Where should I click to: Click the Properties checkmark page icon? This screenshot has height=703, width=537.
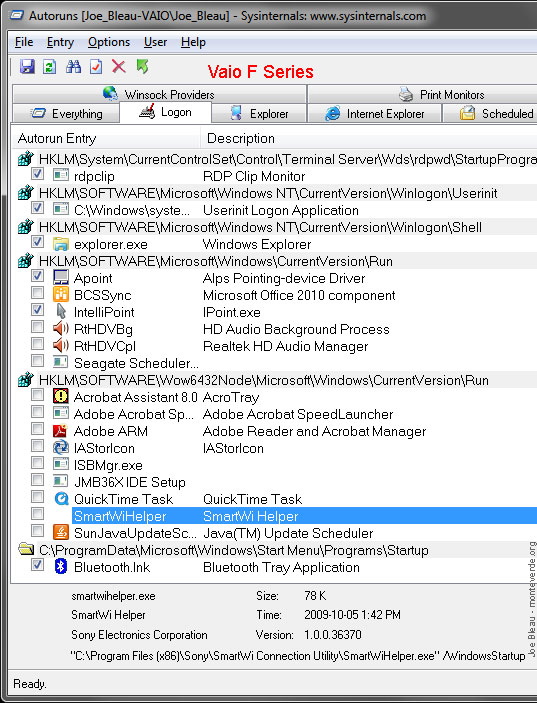pos(96,67)
